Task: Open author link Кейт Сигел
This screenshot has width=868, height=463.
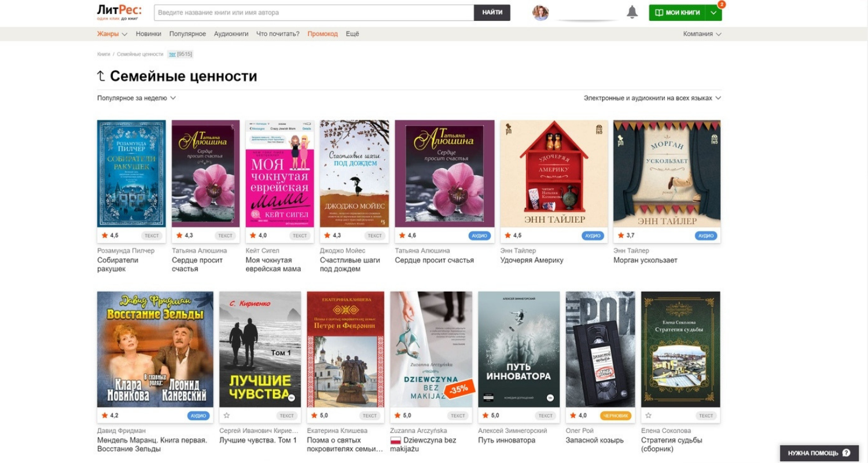Action: click(262, 251)
